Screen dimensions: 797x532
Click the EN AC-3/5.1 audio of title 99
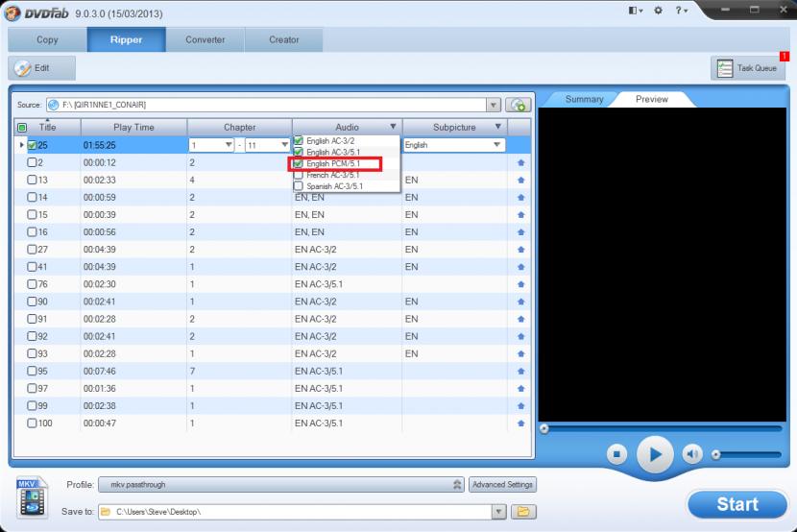pos(319,406)
